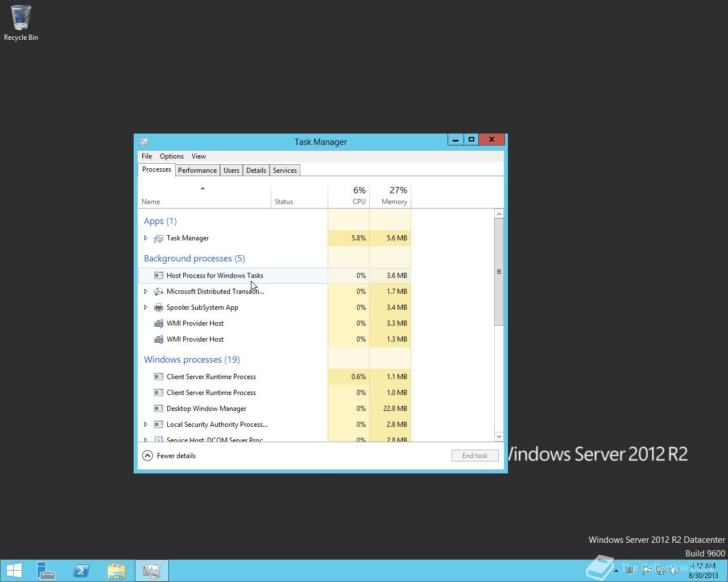Click the Task Manager title bar icon
The image size is (728, 582).
click(143, 142)
